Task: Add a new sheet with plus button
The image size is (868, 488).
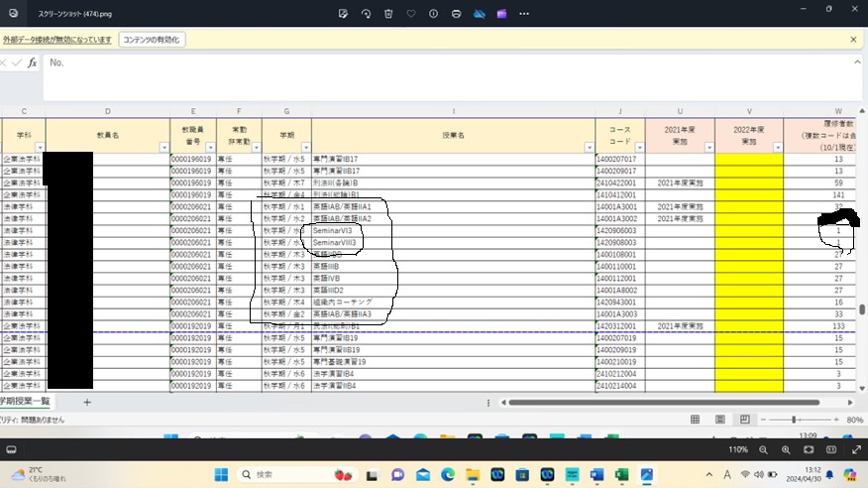Action: [87, 402]
